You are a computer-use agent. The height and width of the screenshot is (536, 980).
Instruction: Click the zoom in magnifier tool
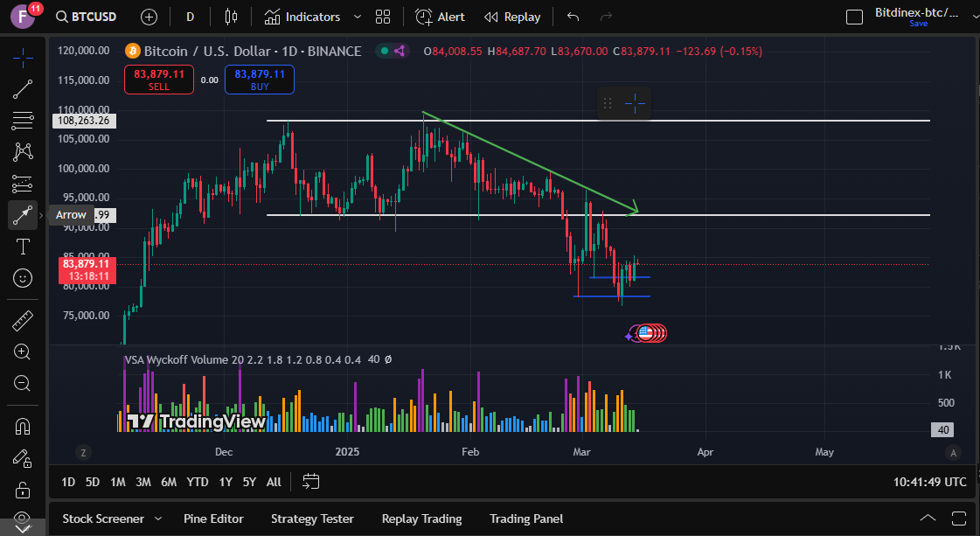(23, 352)
